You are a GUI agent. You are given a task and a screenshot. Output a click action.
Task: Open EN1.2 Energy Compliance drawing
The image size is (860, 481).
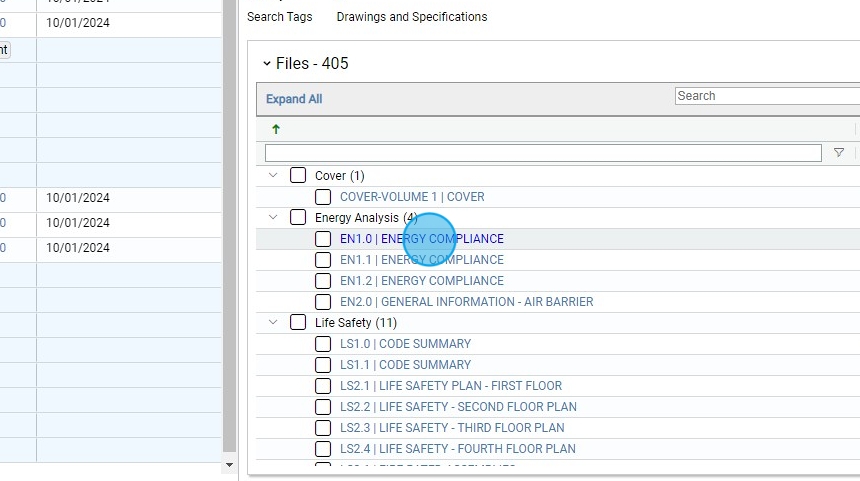tap(421, 281)
